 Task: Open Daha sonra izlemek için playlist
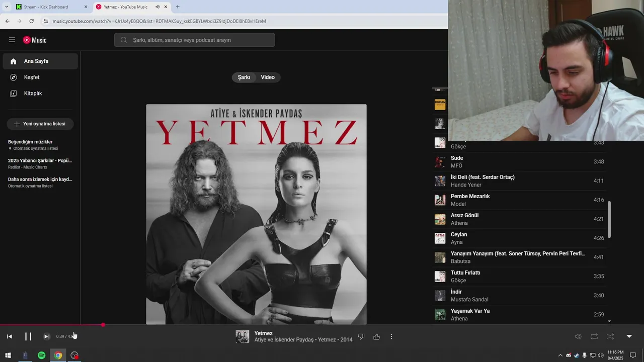click(x=40, y=182)
